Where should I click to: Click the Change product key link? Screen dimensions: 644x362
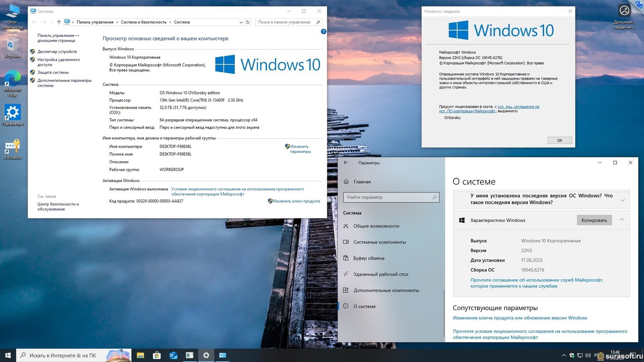point(296,201)
